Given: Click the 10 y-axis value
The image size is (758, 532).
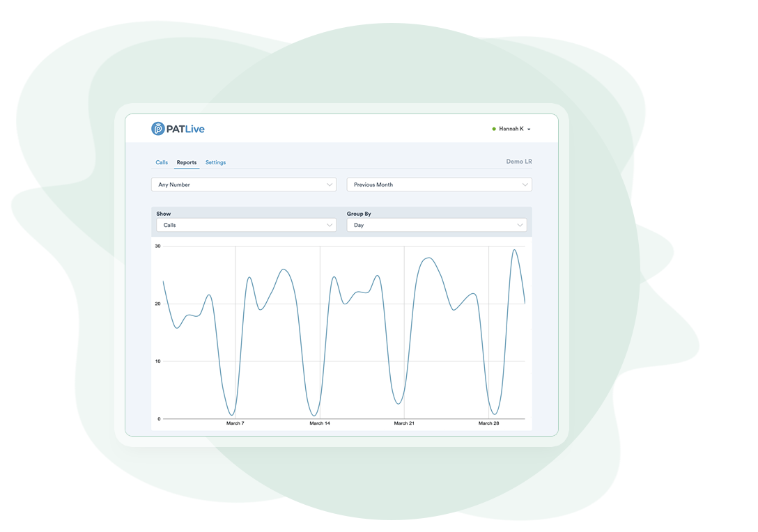Looking at the screenshot, I should click(x=157, y=361).
